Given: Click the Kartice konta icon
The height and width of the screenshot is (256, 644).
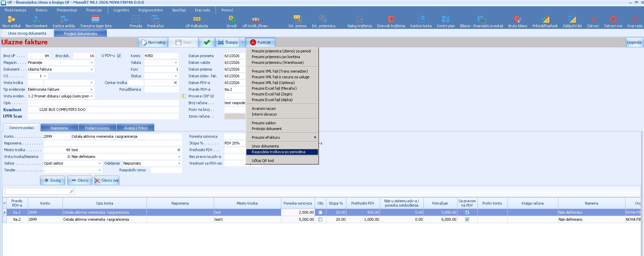Looking at the screenshot, I should coord(421,22).
